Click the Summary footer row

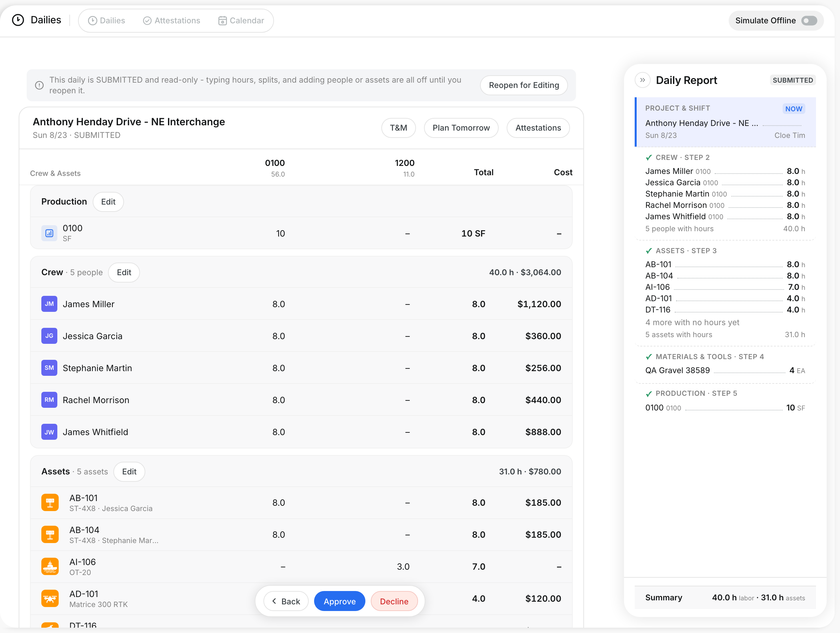coord(725,598)
